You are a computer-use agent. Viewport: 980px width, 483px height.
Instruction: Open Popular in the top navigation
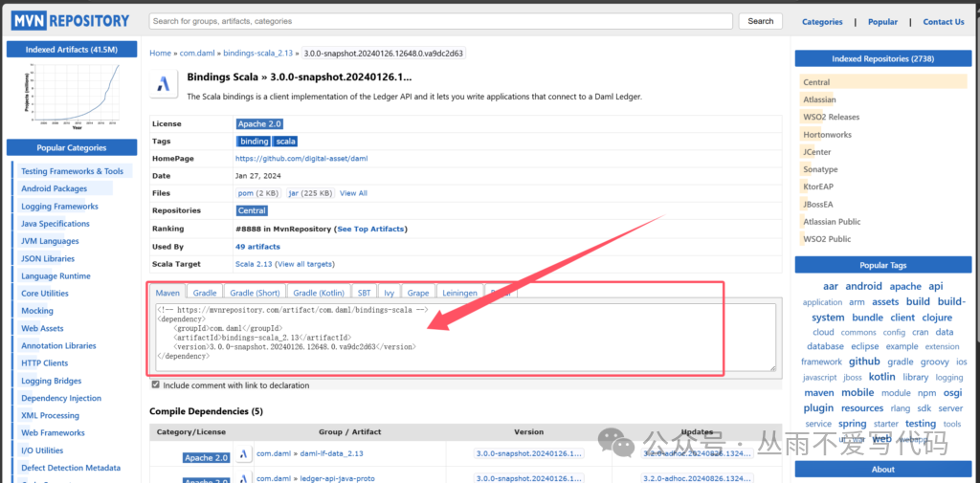point(882,22)
